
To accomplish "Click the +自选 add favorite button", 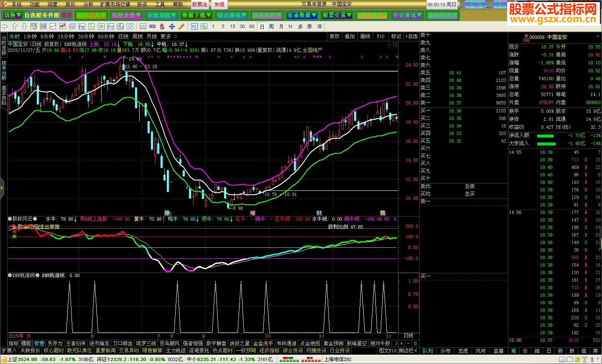I will click(x=412, y=36).
